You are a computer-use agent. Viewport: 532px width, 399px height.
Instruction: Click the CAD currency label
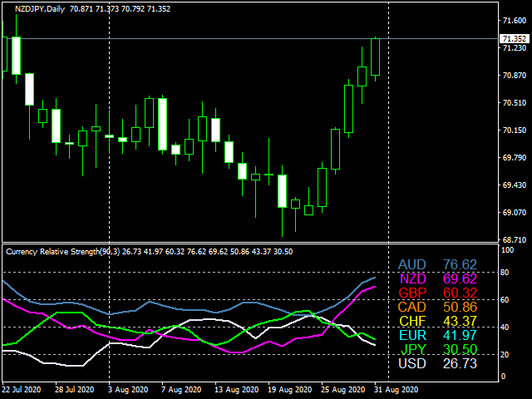pos(412,307)
